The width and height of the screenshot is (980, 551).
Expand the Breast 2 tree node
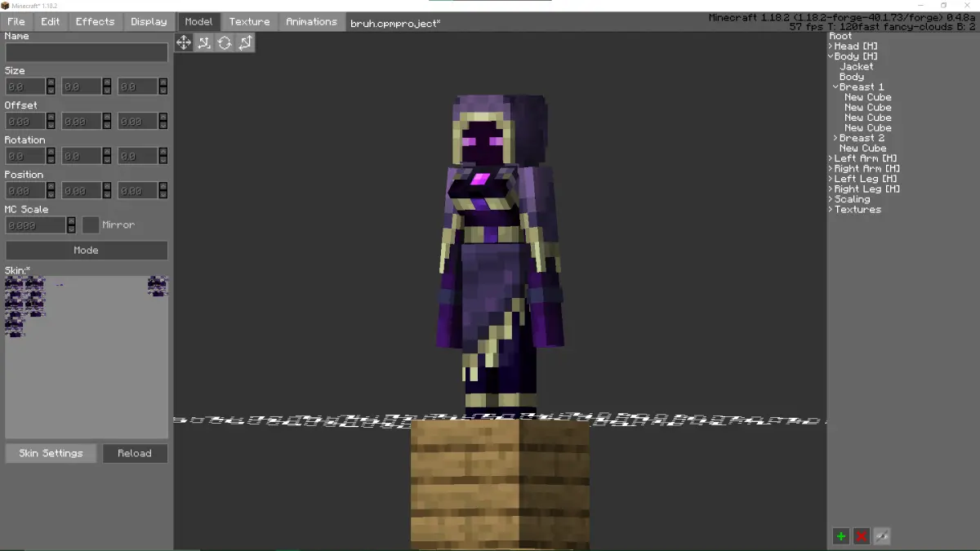coord(835,138)
